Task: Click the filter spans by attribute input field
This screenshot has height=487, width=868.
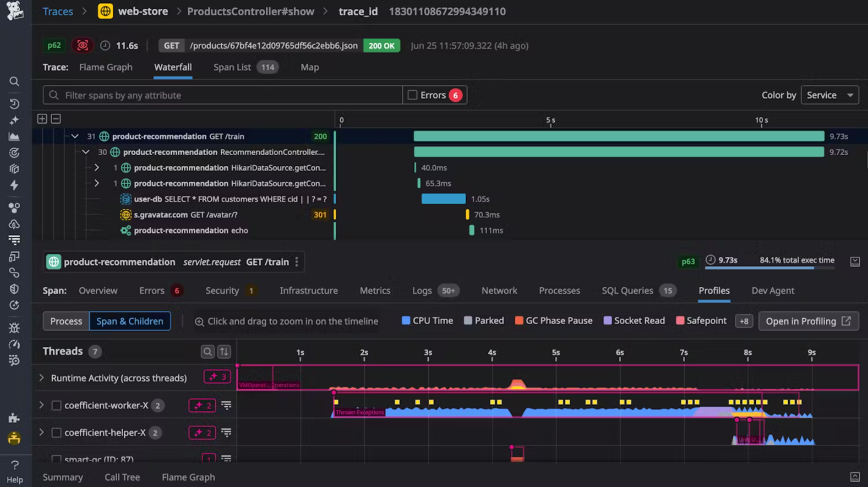Action: pos(223,94)
